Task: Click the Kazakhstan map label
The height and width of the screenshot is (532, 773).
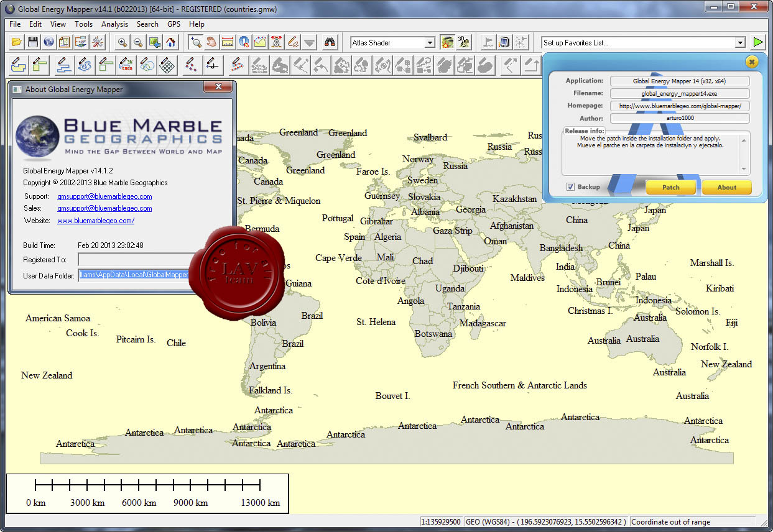Action: [x=514, y=199]
